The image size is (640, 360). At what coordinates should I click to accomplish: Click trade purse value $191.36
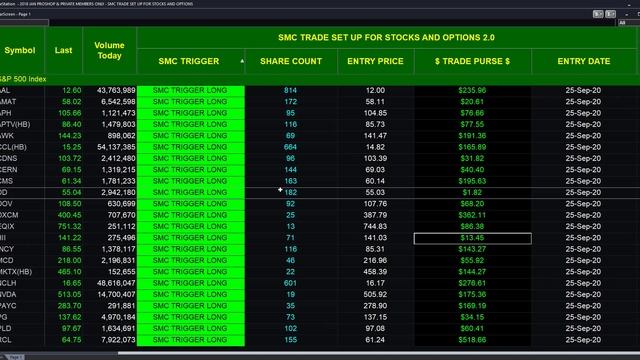point(472,136)
